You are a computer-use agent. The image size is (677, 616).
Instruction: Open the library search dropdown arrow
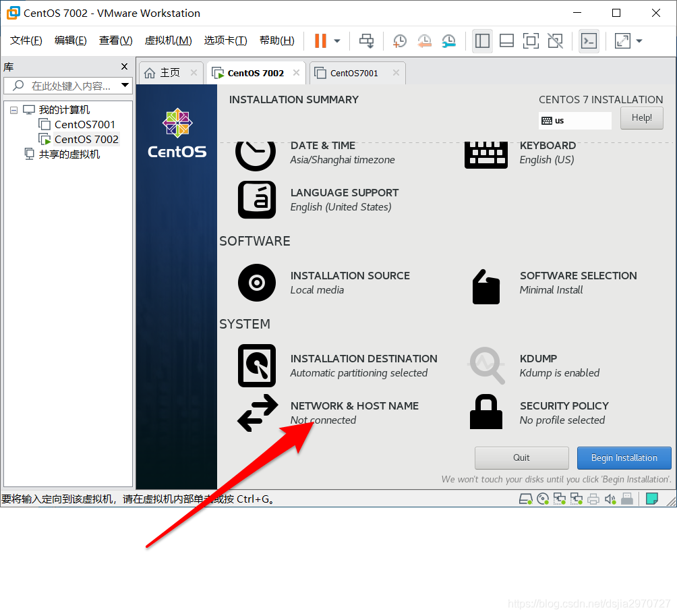pyautogui.click(x=125, y=85)
